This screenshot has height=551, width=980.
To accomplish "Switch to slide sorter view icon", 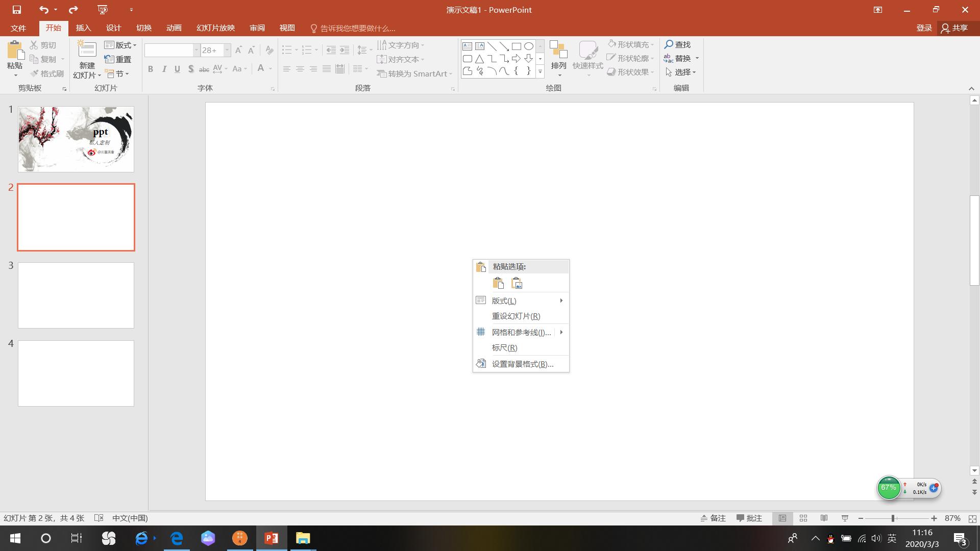I will (x=803, y=518).
